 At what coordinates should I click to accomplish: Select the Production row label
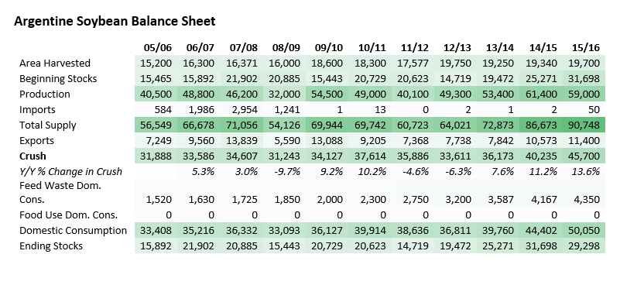45,94
